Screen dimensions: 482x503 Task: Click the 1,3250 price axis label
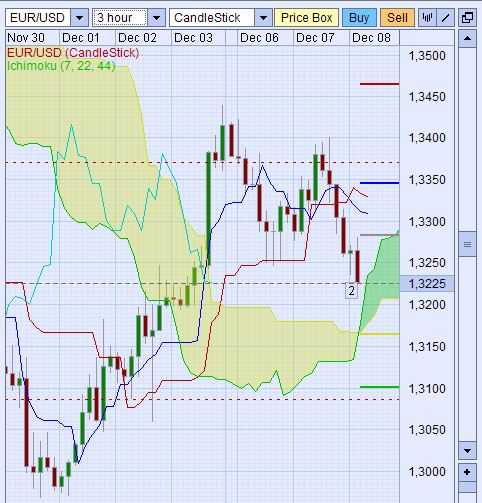click(427, 263)
